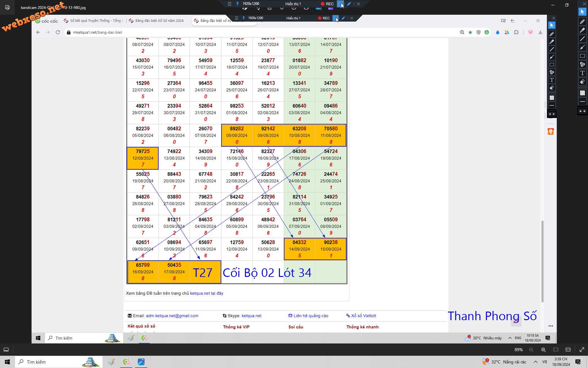Open the Thống kê VIP footer menu
Viewport: 588px width, 368px height.
coord(236,327)
